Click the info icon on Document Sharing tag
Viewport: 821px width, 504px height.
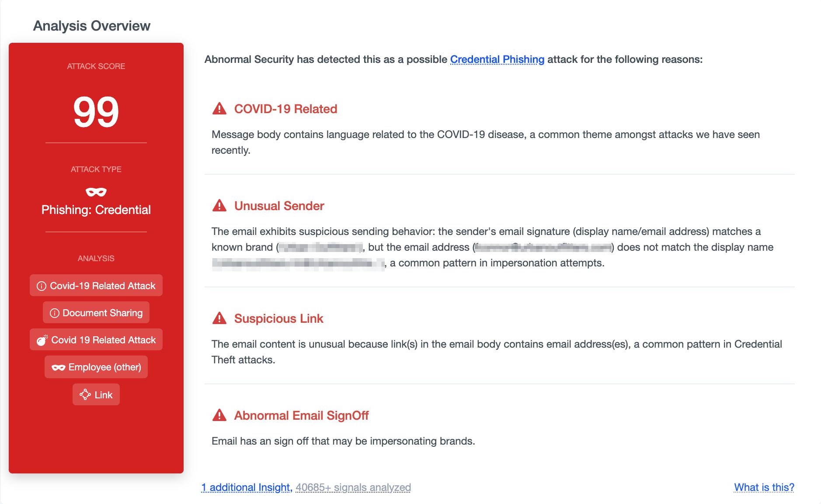click(55, 313)
